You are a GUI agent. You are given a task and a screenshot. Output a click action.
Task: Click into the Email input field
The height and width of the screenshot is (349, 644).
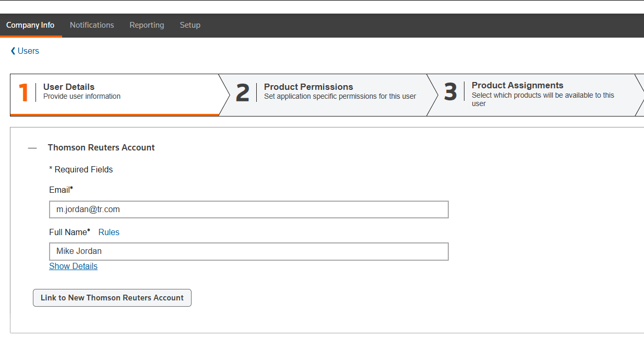click(248, 210)
